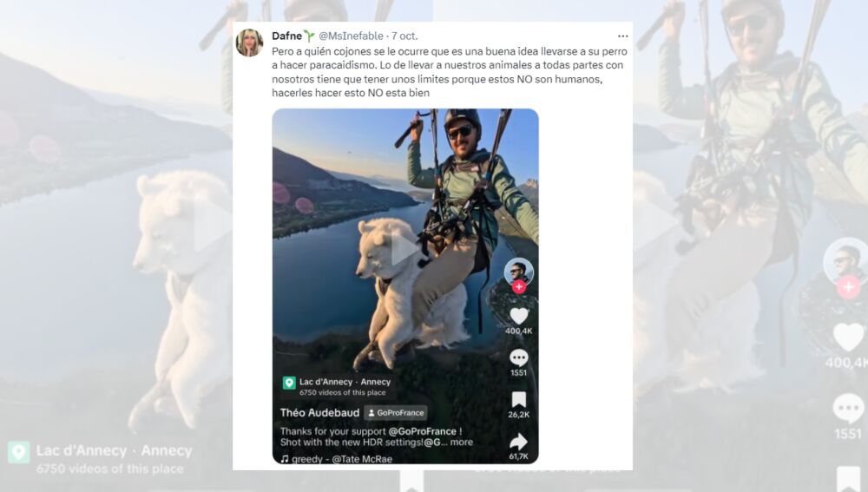
Task: Open the creator's round profile photo in video
Action: (x=519, y=272)
